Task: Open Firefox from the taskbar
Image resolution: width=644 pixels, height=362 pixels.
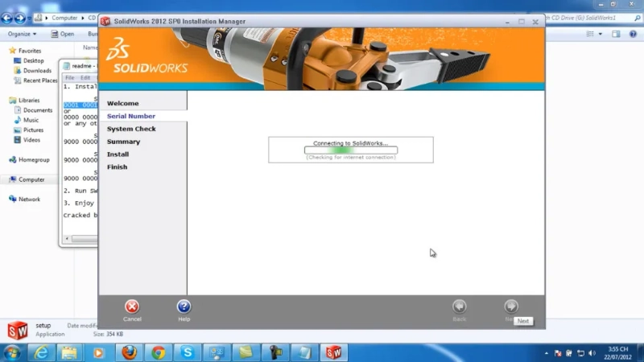Action: [129, 352]
